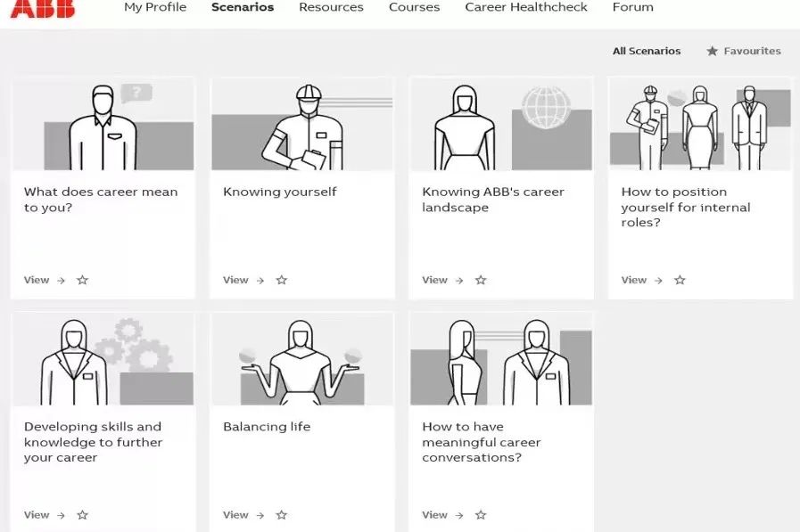
Task: Click the 'How to position yourself' card image
Action: point(700,124)
